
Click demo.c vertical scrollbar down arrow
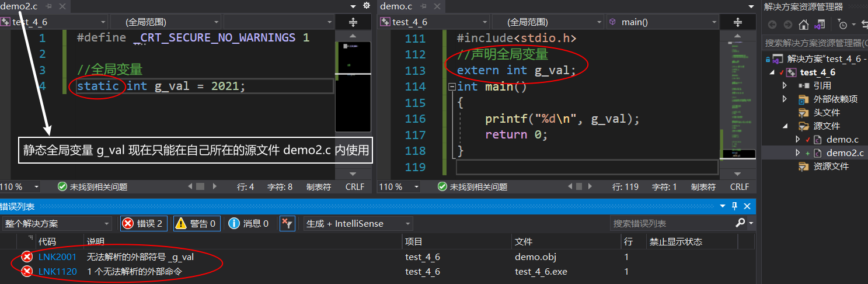(x=738, y=174)
